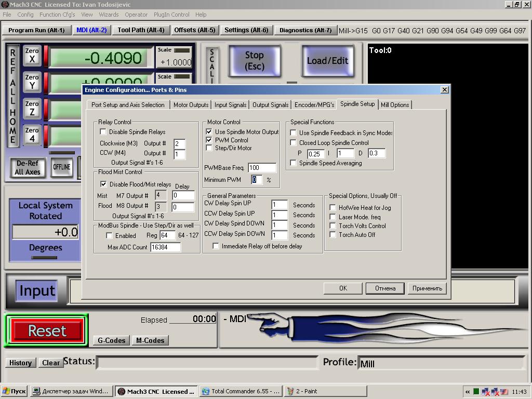Click History button

coord(20,363)
